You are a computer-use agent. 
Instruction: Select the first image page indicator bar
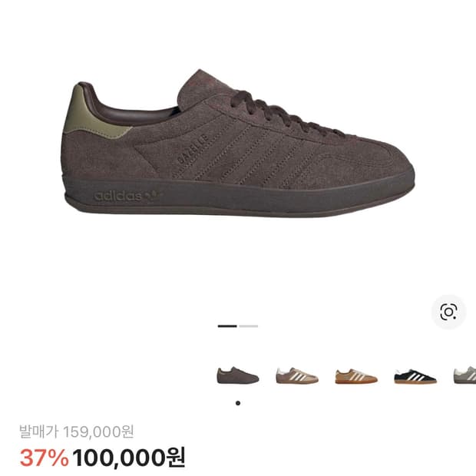coord(227,326)
